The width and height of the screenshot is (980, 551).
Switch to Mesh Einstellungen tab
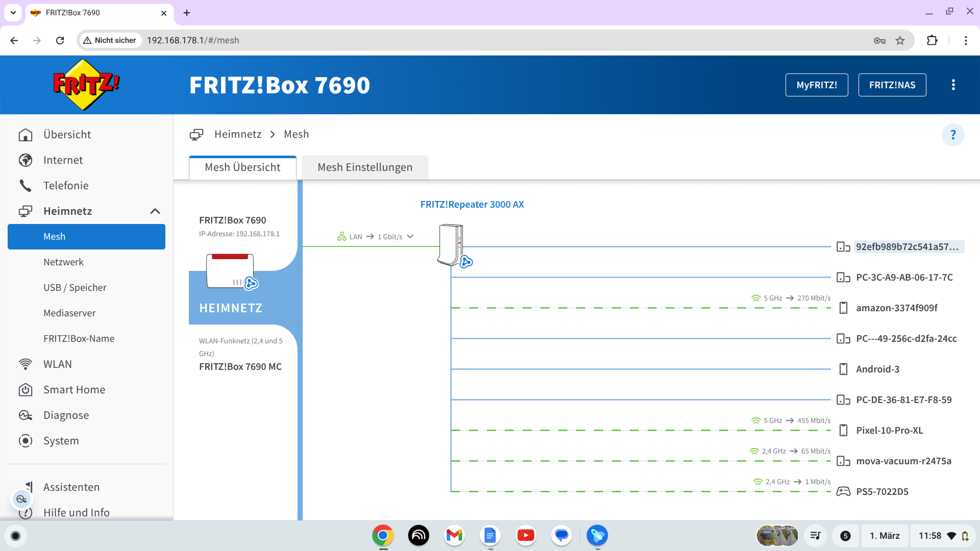[x=364, y=167]
